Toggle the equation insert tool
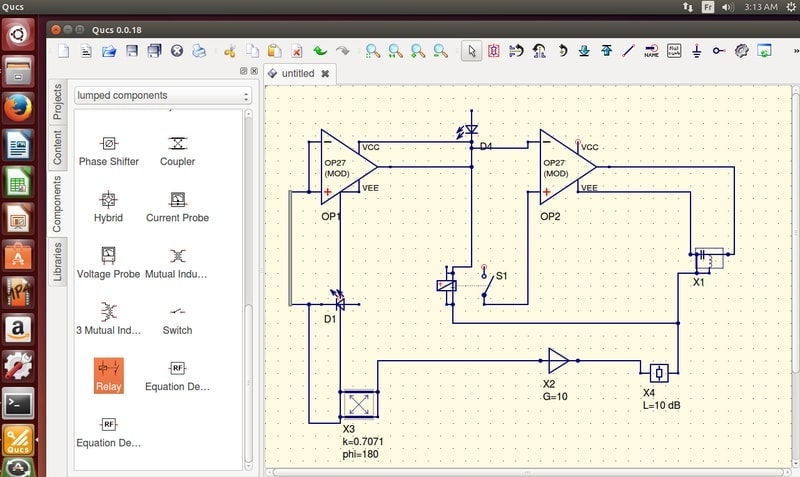The height and width of the screenshot is (477, 800). tap(674, 51)
